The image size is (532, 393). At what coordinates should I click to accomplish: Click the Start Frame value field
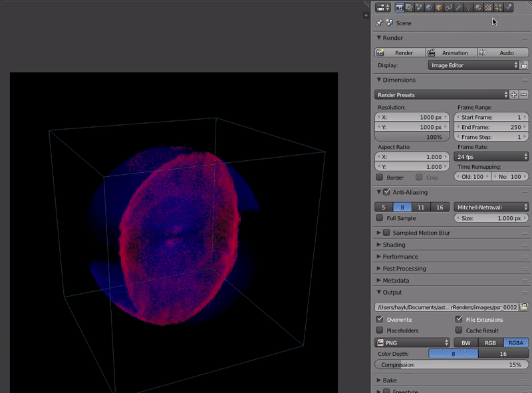491,117
